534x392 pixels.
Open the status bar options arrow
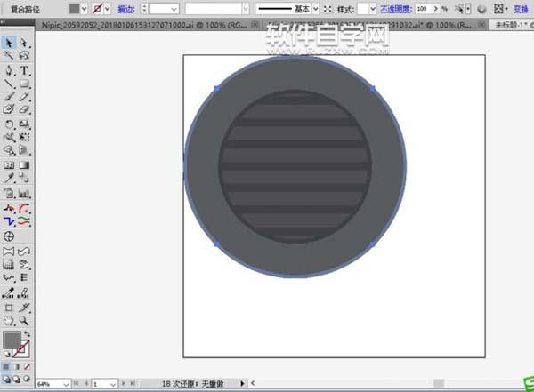[242, 383]
